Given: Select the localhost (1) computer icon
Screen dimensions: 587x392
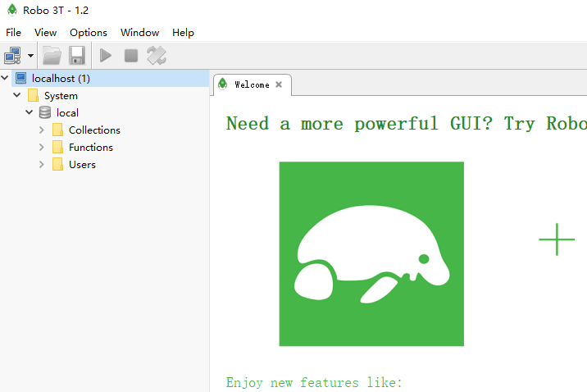Looking at the screenshot, I should coord(21,78).
